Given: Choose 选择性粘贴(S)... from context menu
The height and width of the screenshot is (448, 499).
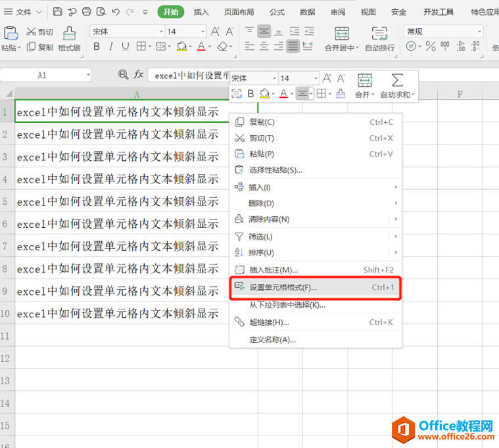Looking at the screenshot, I should (316, 170).
